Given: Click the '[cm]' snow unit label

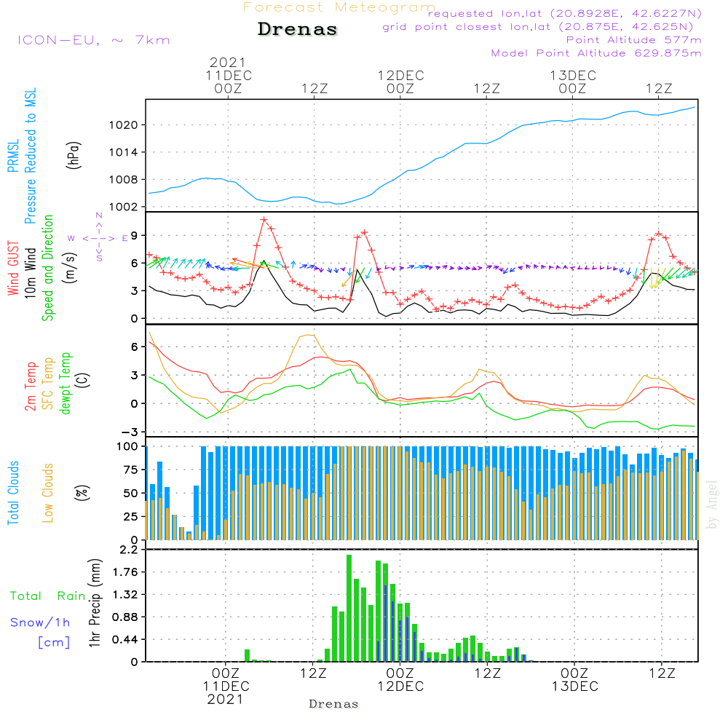Looking at the screenshot, I should tap(54, 643).
